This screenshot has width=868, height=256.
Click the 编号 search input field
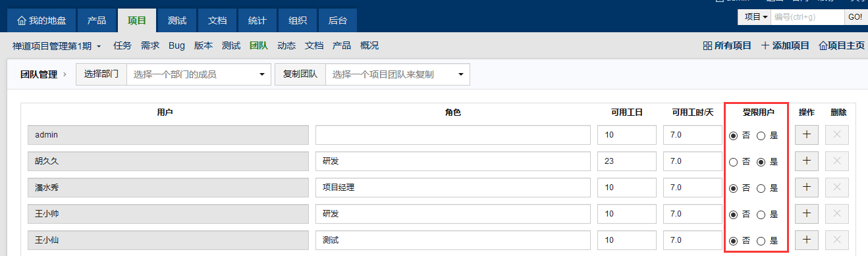[x=807, y=17]
